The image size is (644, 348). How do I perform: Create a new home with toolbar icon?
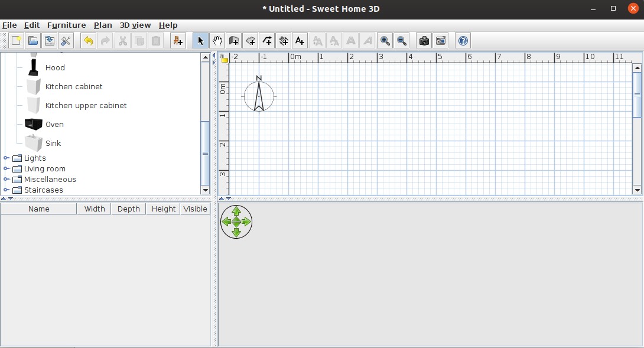[17, 41]
